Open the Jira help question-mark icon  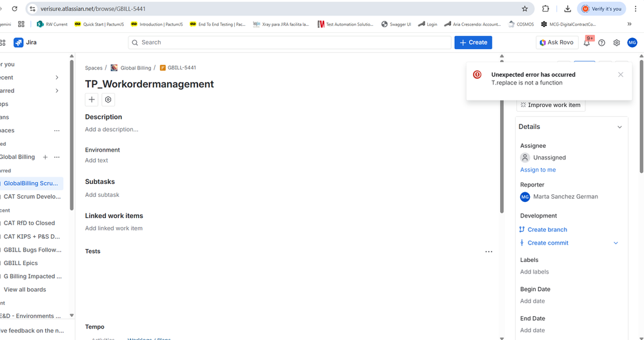click(x=601, y=43)
